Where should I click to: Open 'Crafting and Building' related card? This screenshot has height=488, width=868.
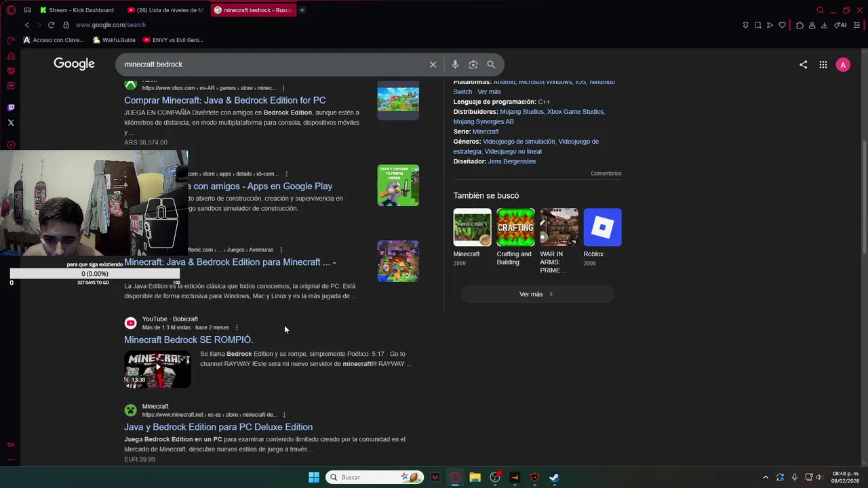coord(515,237)
